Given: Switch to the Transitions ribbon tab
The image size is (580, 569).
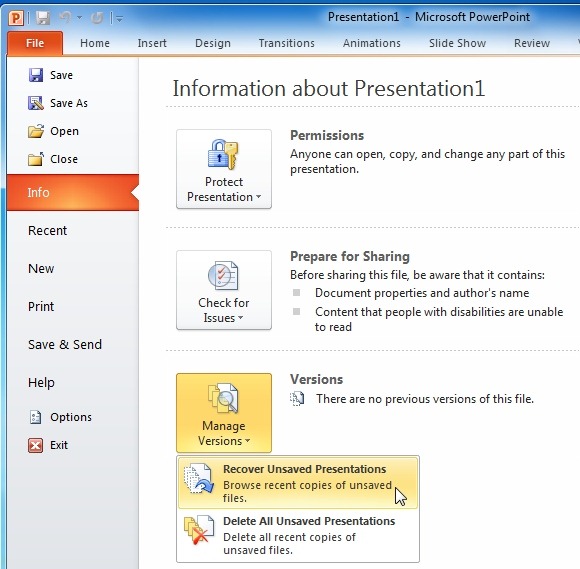Looking at the screenshot, I should 286,43.
